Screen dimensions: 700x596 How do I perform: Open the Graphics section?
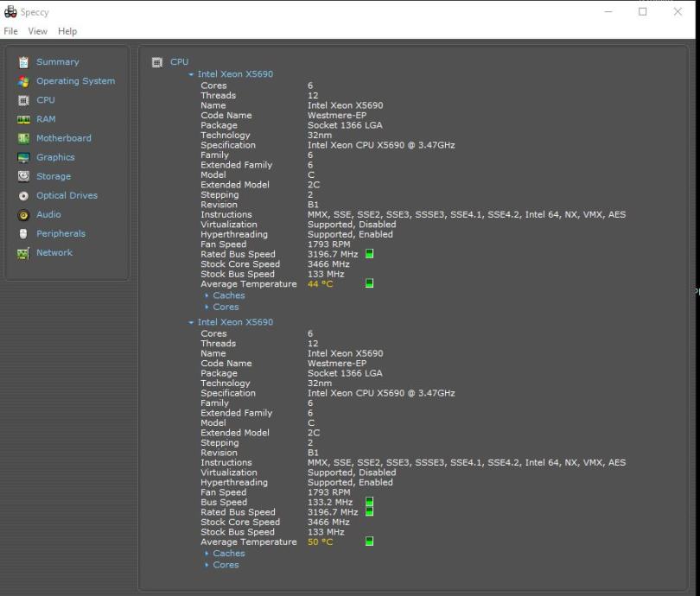(55, 157)
